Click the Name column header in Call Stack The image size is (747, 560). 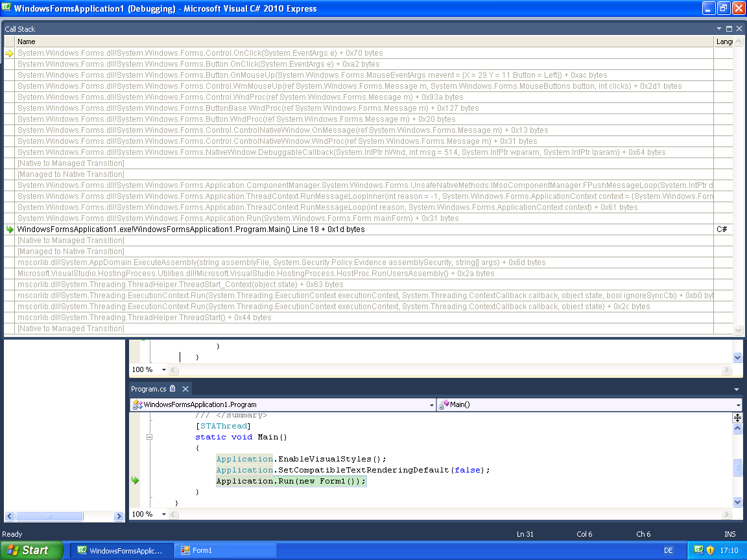click(364, 41)
